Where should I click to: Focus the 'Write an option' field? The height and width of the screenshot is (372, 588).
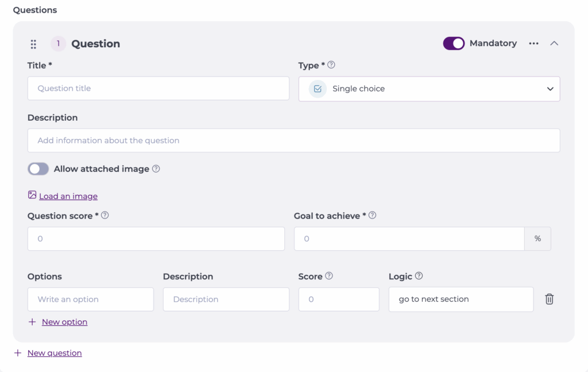[x=90, y=300]
